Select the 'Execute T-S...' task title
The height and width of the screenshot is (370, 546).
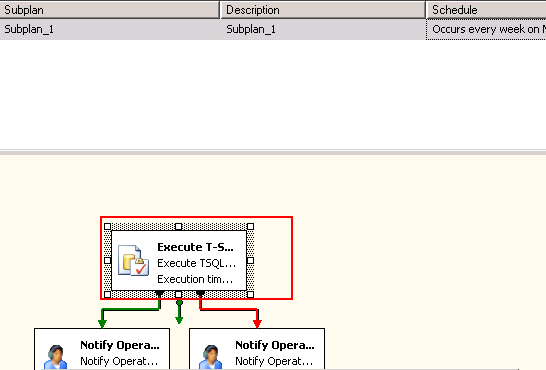[195, 247]
